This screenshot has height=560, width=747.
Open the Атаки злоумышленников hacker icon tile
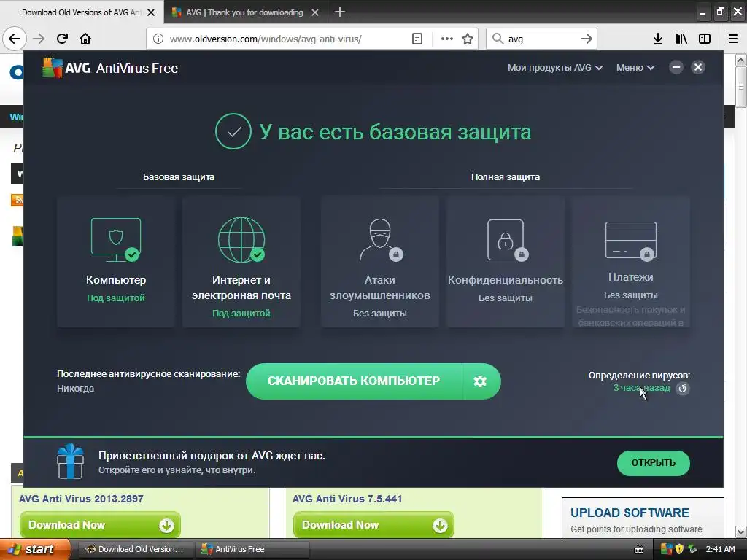tap(379, 262)
